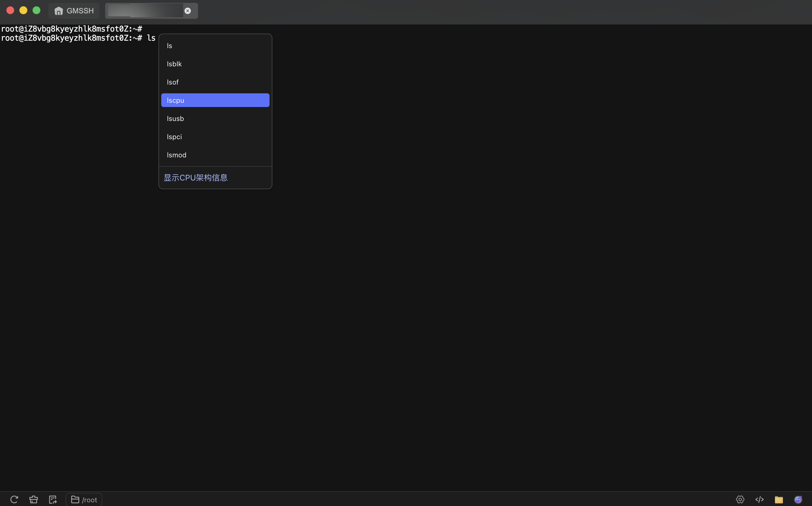Open the AI assistant robot icon
The image size is (812, 506).
[798, 499]
